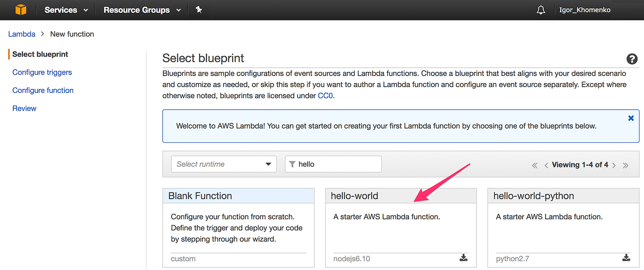Screen dimensions: 644x270
Task: Open the Igor_Khomenko account menu
Action: [584, 9]
